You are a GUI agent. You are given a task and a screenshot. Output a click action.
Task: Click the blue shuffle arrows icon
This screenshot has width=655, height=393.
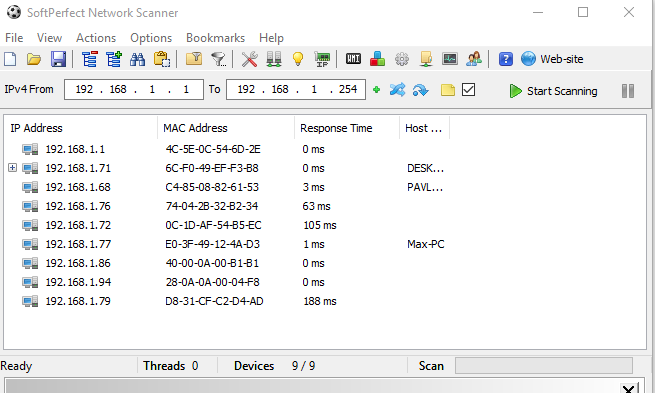pos(397,90)
